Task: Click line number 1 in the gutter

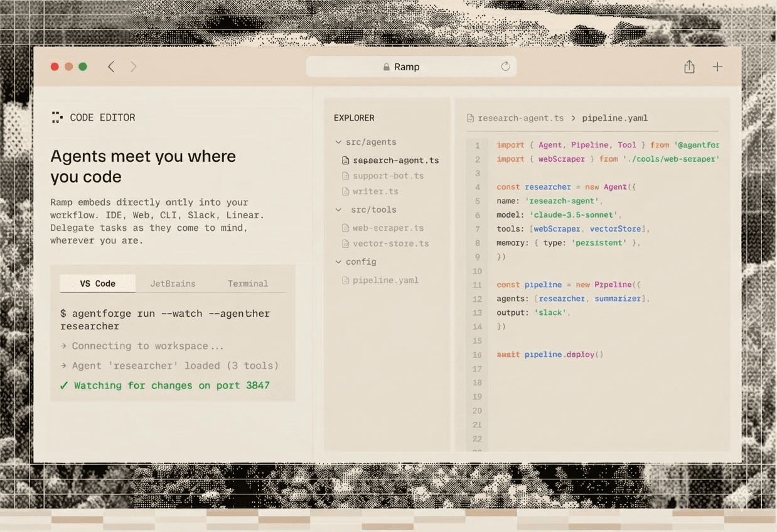Action: [x=478, y=146]
